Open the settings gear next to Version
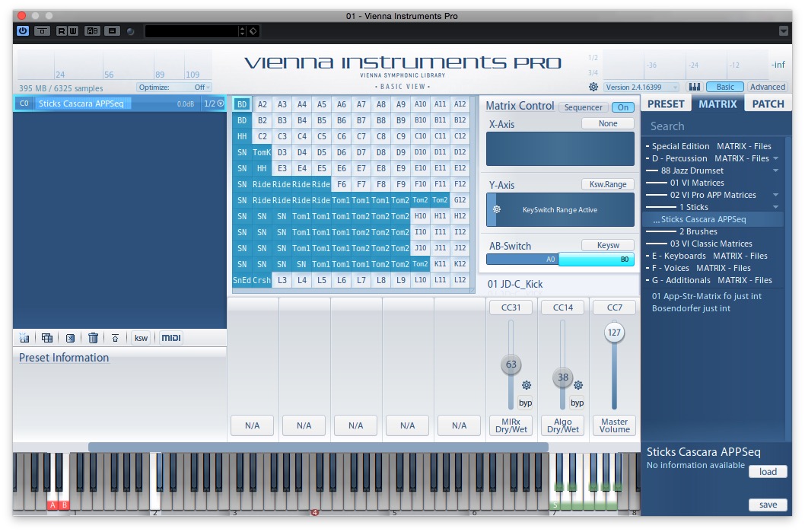The height and width of the screenshot is (532, 805). coord(593,87)
